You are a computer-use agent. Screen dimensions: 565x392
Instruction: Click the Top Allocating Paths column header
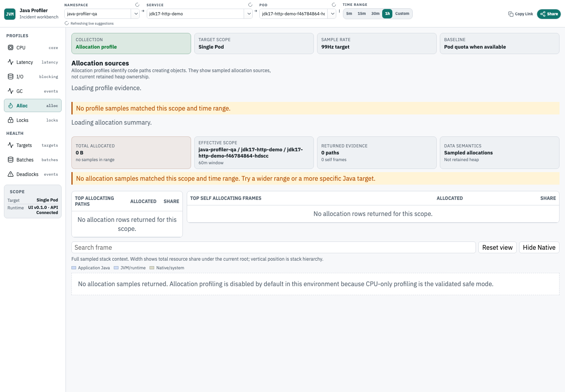(x=95, y=201)
